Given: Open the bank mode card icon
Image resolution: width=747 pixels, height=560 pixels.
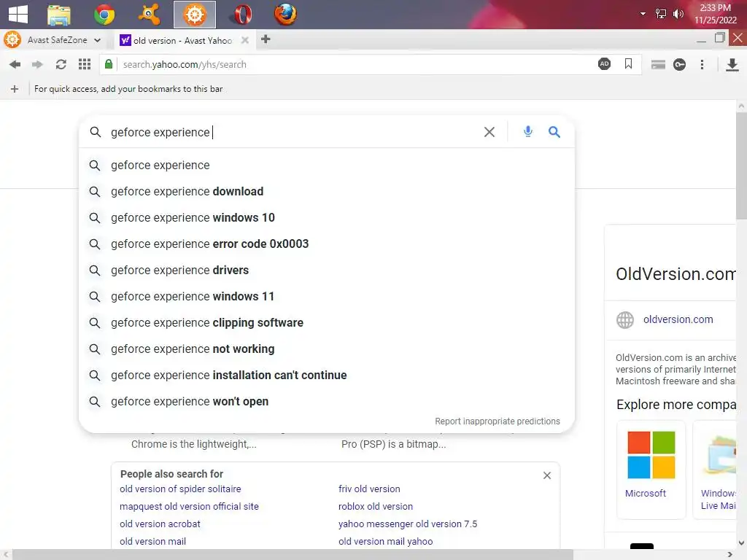Looking at the screenshot, I should 658,64.
